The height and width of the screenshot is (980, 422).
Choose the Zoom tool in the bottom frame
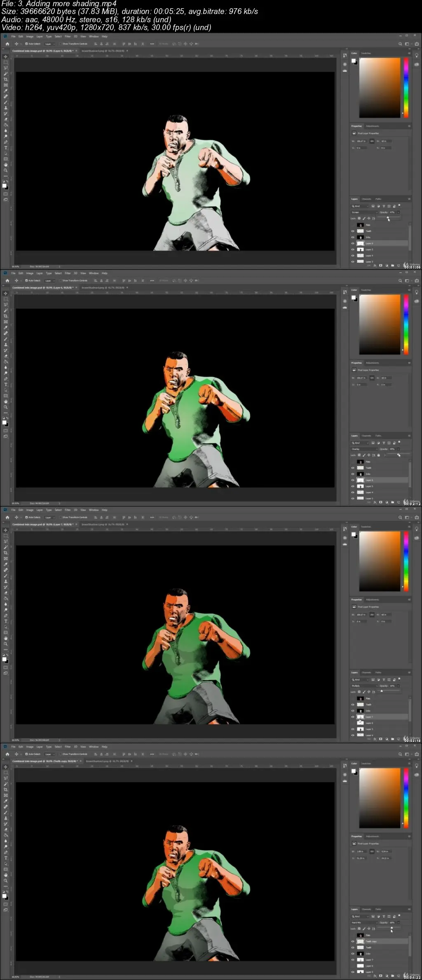pyautogui.click(x=5, y=880)
